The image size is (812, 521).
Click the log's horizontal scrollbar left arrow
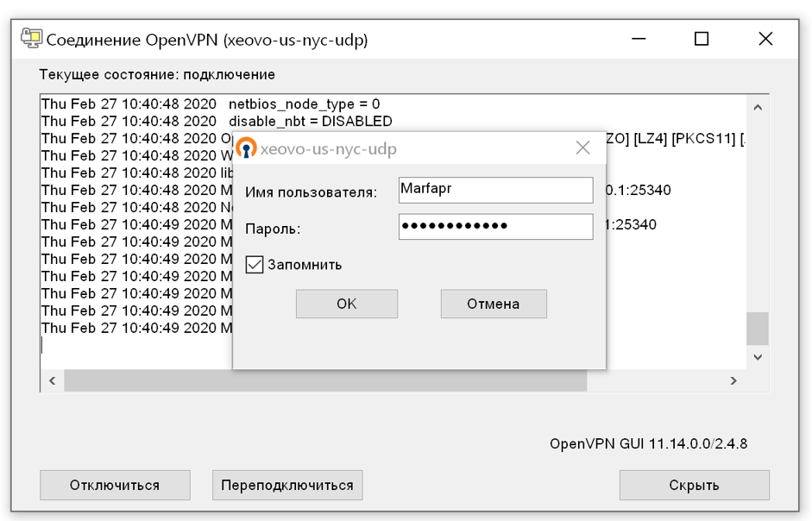pyautogui.click(x=53, y=380)
